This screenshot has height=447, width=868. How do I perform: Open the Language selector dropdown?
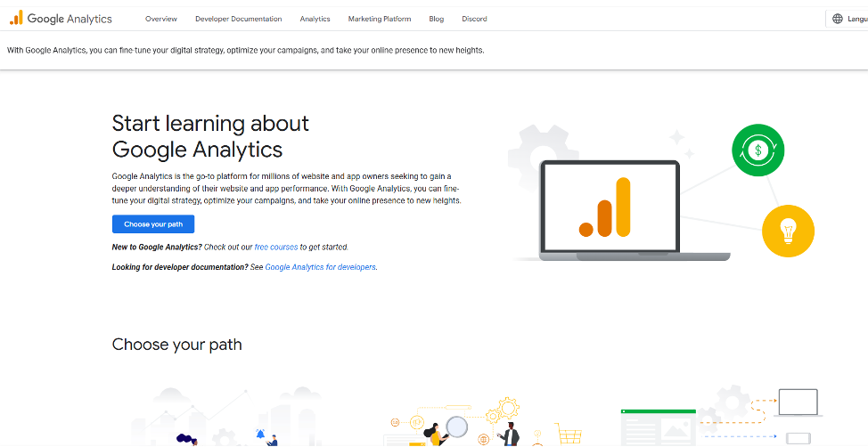pos(848,19)
